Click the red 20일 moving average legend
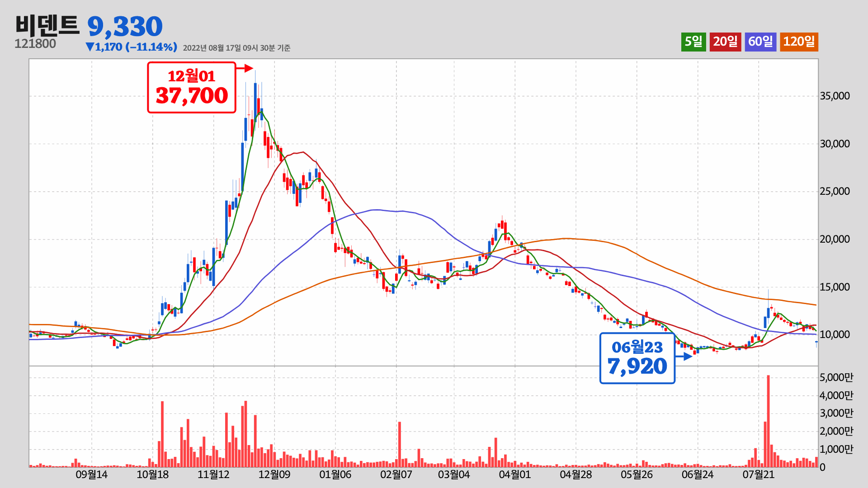Image resolution: width=868 pixels, height=488 pixels. [x=725, y=42]
